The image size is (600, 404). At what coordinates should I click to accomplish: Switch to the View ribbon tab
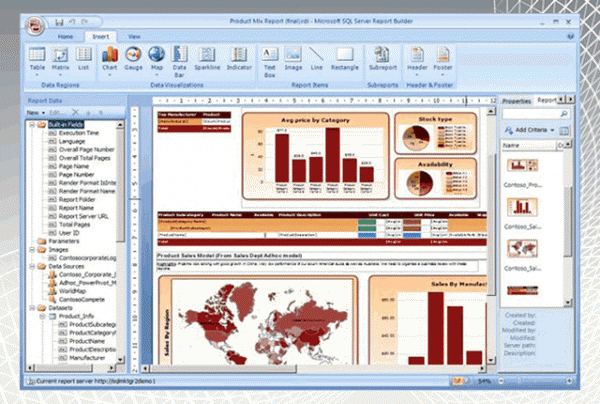point(134,37)
